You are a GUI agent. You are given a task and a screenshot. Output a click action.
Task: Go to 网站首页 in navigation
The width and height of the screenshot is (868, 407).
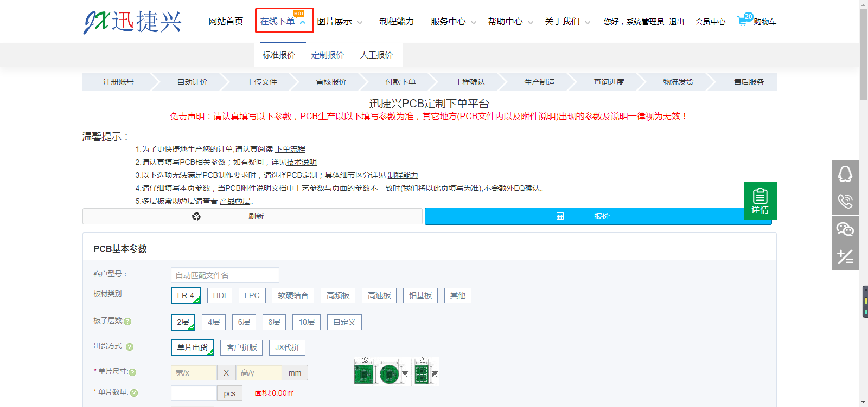pos(226,22)
